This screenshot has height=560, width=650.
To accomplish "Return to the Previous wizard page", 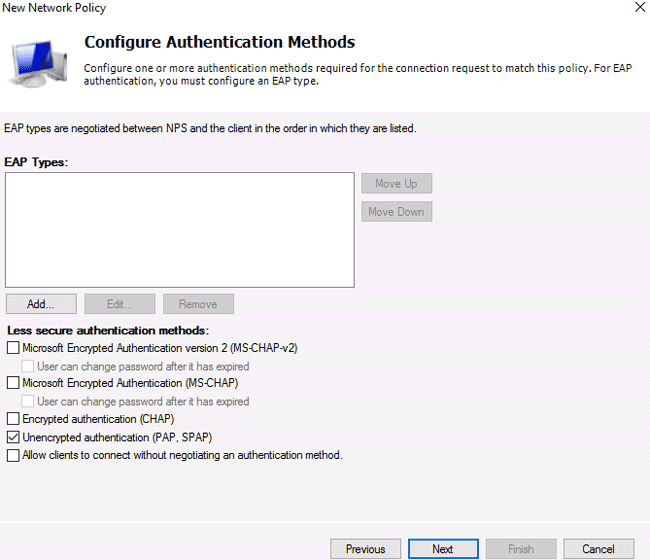I will (x=365, y=549).
